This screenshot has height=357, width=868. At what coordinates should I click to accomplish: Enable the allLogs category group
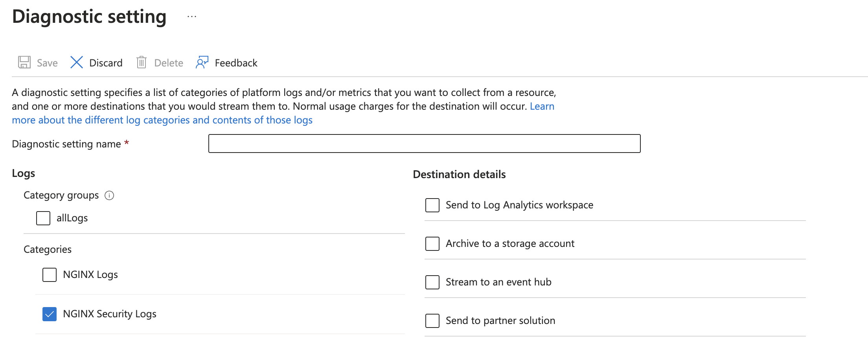tap(43, 218)
